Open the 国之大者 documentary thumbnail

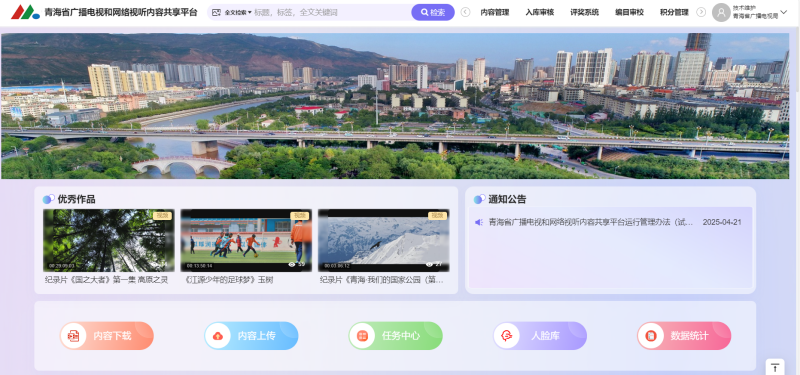point(109,240)
